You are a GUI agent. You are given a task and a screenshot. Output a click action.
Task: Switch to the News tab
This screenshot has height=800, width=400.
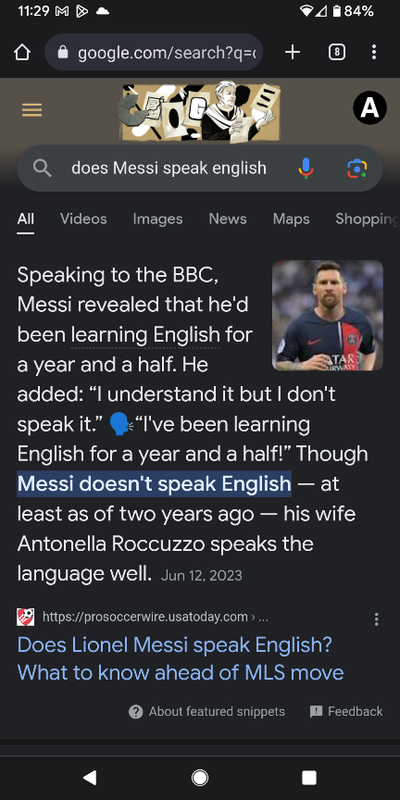[x=228, y=219]
